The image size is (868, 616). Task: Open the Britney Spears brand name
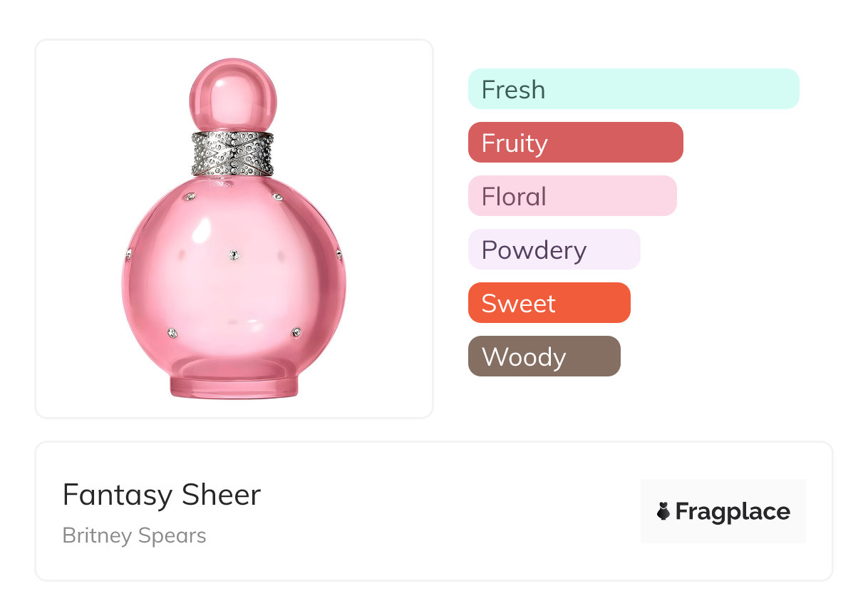tap(134, 535)
